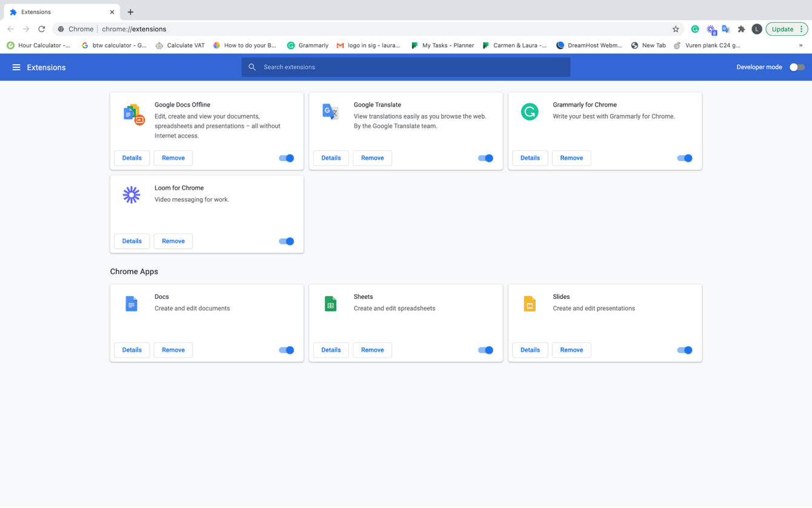Click the Grammarly icon in the toolbar
The image size is (812, 508).
695,29
